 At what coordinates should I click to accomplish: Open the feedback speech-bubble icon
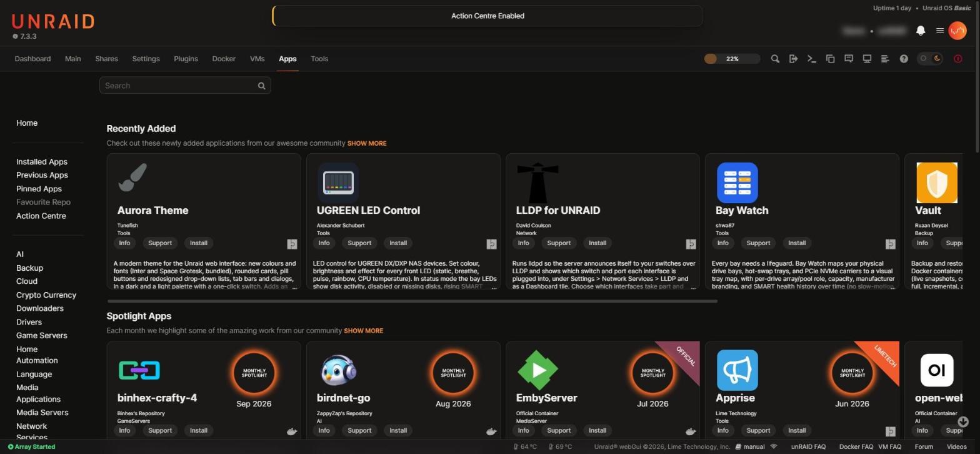849,59
